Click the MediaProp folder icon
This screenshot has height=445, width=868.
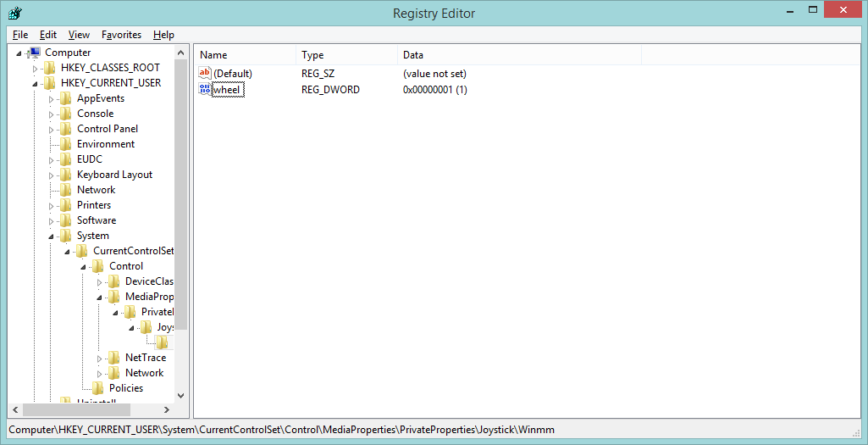(114, 297)
